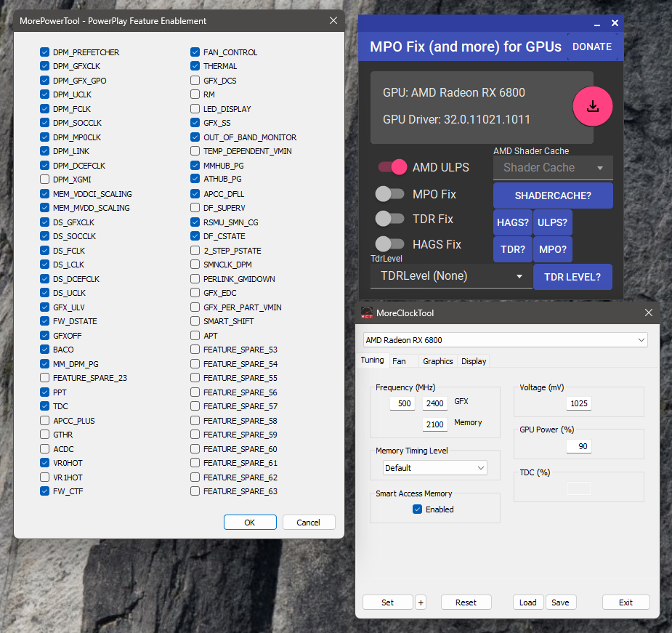Turn on the TDR Fix switch
Image resolution: width=672 pixels, height=633 pixels.
[x=389, y=219]
